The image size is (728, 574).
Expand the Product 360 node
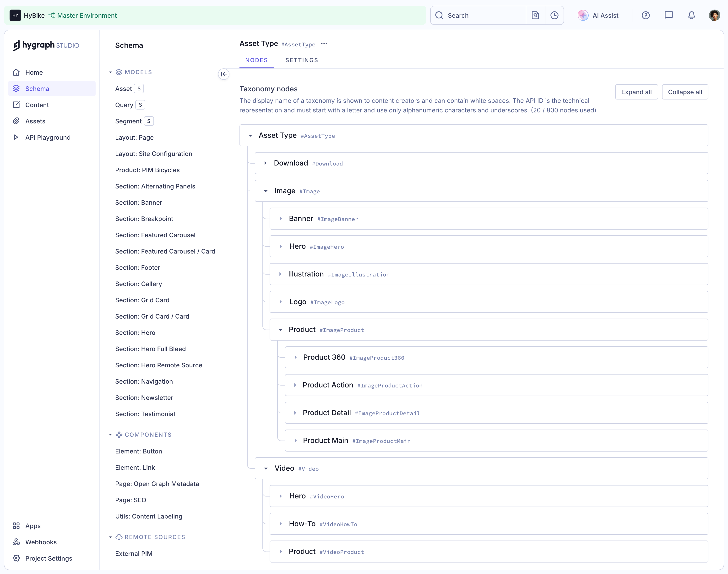[295, 358]
